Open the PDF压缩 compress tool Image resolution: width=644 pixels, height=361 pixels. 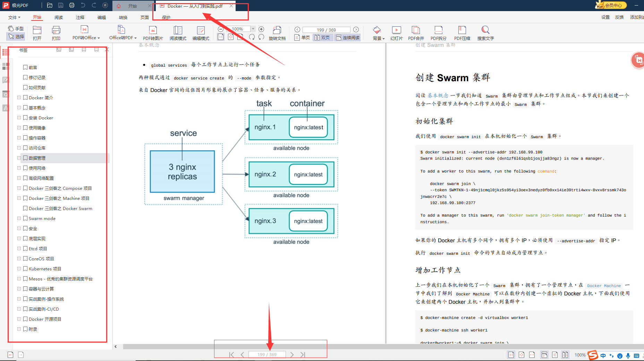pos(462,33)
